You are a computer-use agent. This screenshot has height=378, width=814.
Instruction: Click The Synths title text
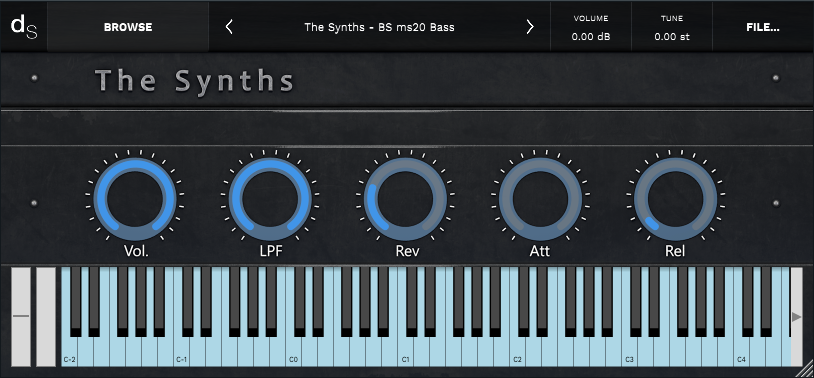click(195, 81)
